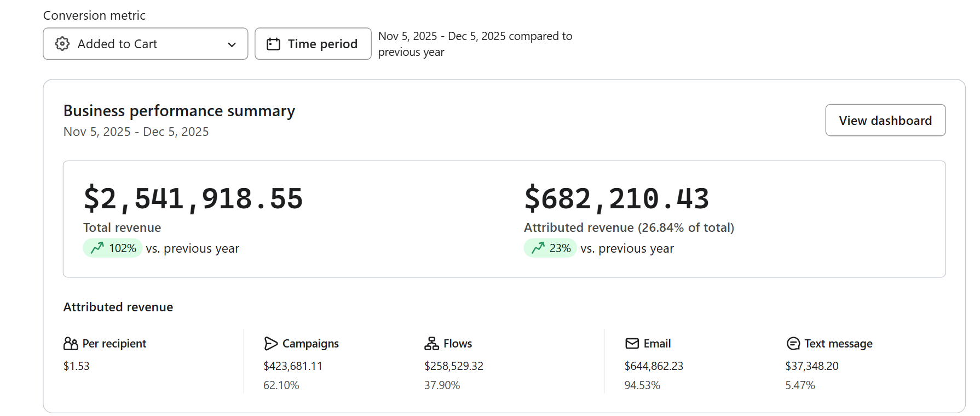Click the View dashboard button
Viewport: 980px width, 416px height.
click(885, 120)
